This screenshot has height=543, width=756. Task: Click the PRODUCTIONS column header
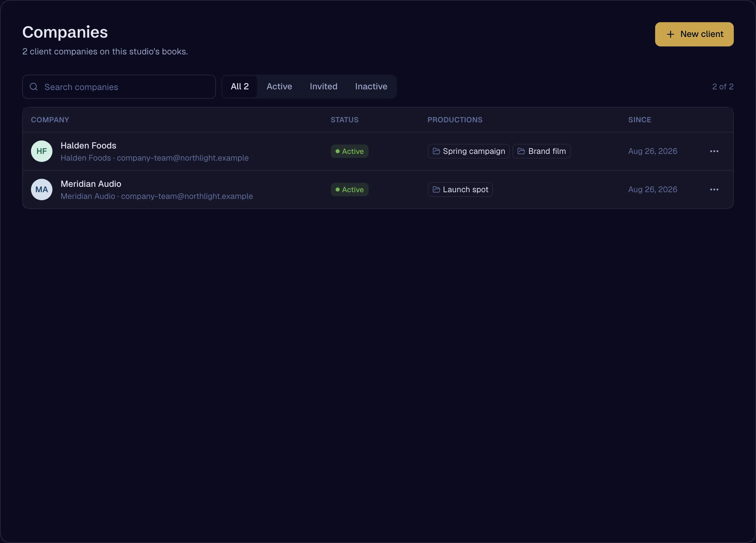point(455,120)
